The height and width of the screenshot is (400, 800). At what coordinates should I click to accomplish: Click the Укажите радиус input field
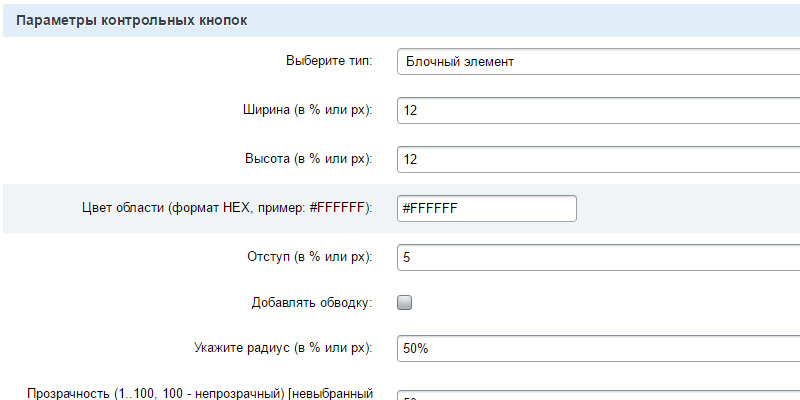[x=598, y=348]
